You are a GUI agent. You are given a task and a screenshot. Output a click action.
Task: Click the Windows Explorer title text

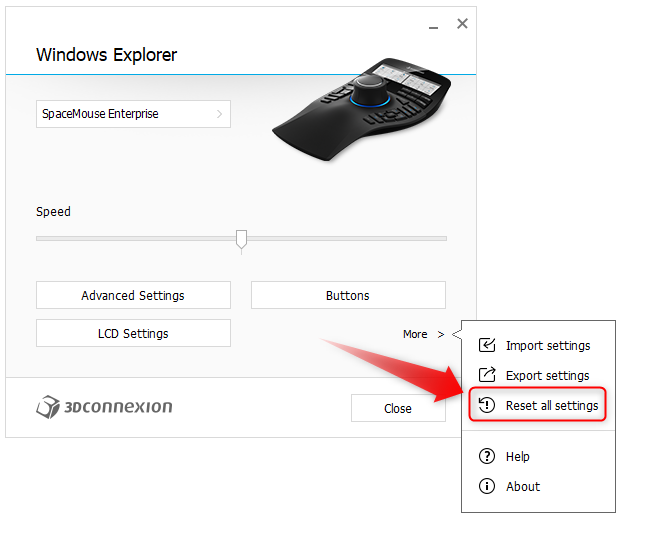107,55
